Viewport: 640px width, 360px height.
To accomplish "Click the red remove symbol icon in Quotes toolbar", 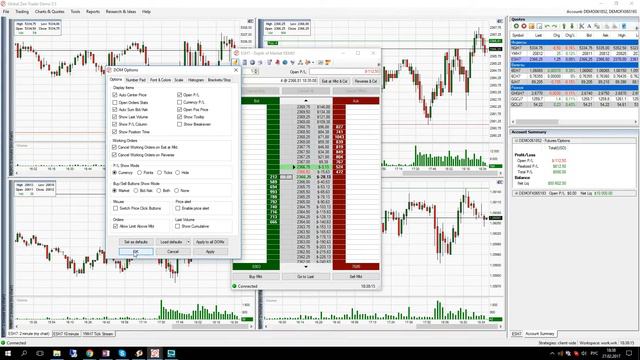I will coord(524,26).
